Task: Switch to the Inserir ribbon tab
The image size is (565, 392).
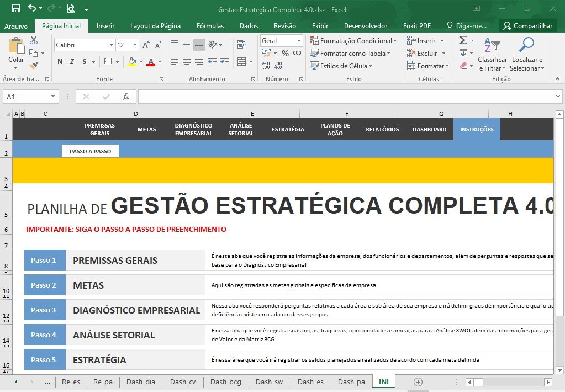Action: pos(105,26)
